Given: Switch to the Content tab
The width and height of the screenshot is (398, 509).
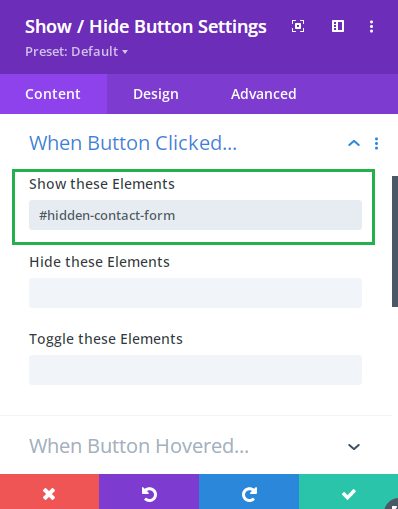Looking at the screenshot, I should coord(53,94).
